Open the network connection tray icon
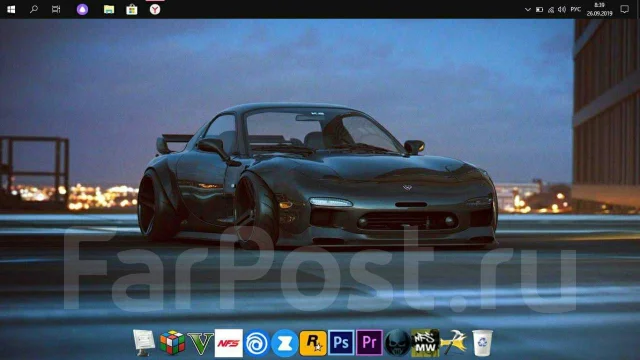Screen dimensions: 640x360 [x=551, y=9]
